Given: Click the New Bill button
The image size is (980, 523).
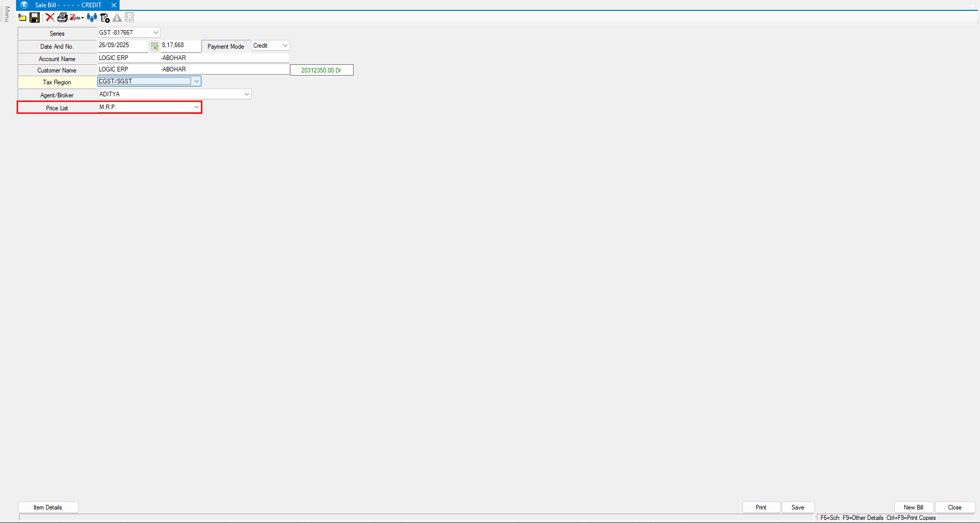Looking at the screenshot, I should pyautogui.click(x=913, y=507).
